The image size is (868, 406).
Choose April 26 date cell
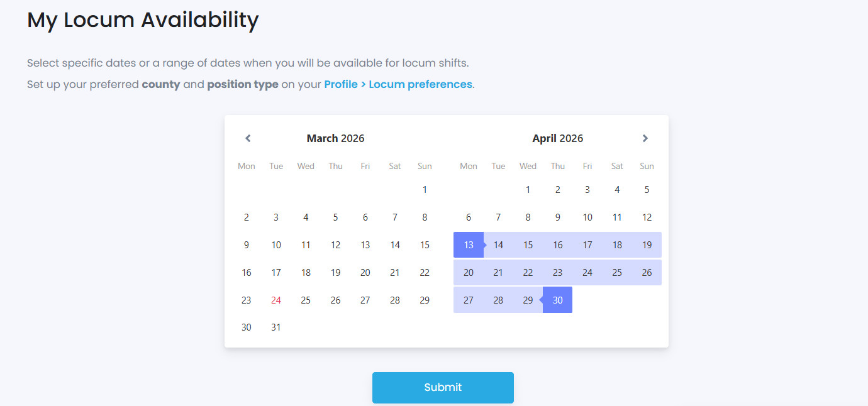coord(647,273)
